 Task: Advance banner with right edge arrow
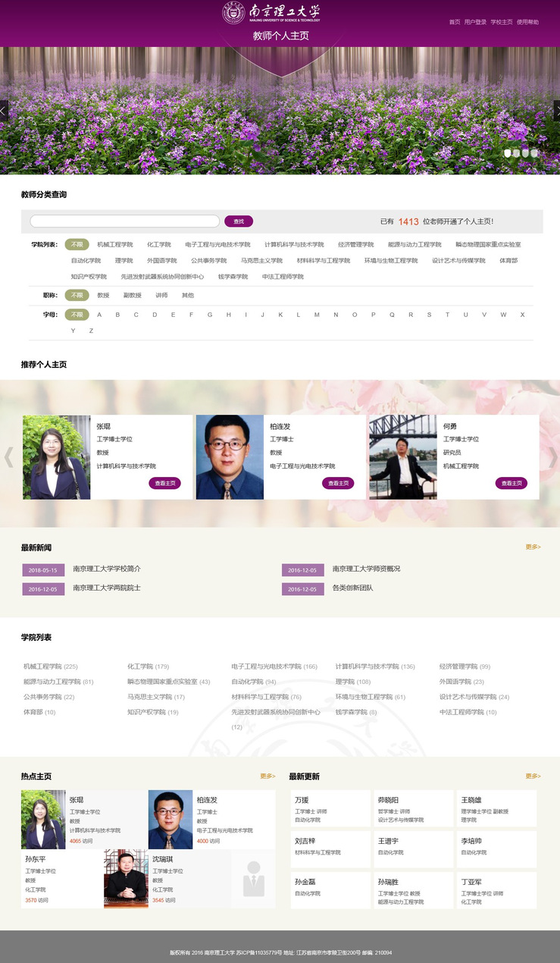(x=556, y=111)
